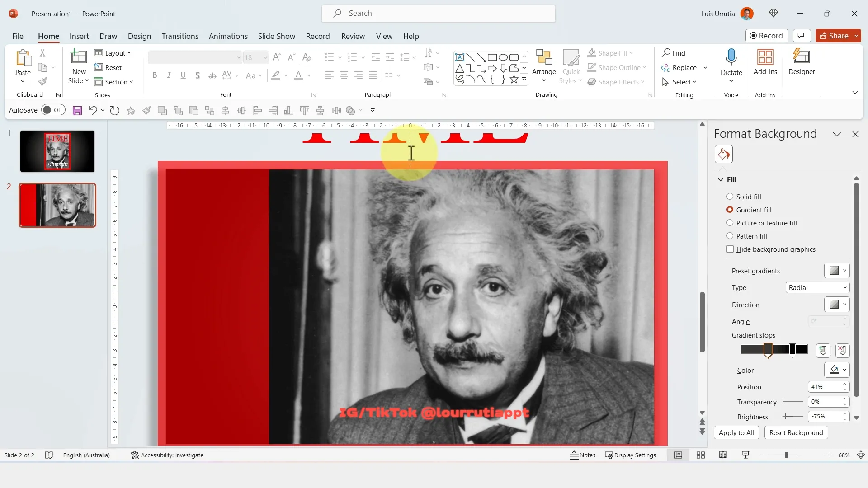Click Reset Background button
This screenshot has height=488, width=868.
click(x=796, y=432)
